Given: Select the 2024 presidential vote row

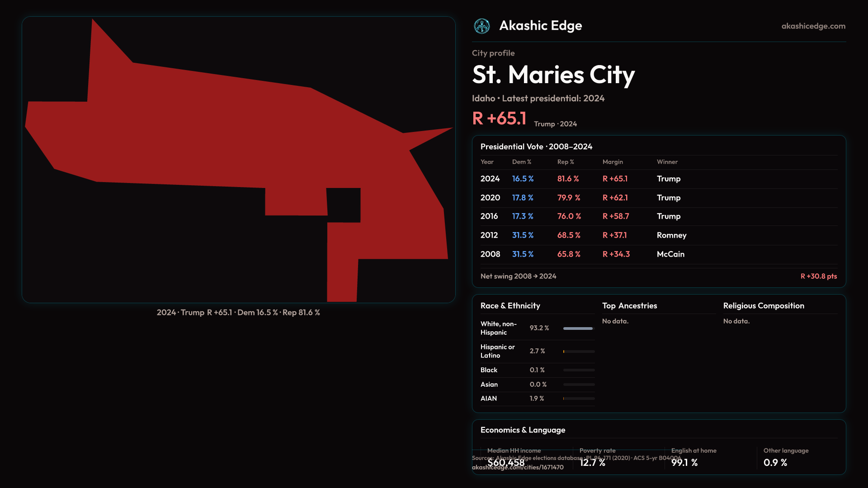Looking at the screenshot, I should tap(490, 179).
